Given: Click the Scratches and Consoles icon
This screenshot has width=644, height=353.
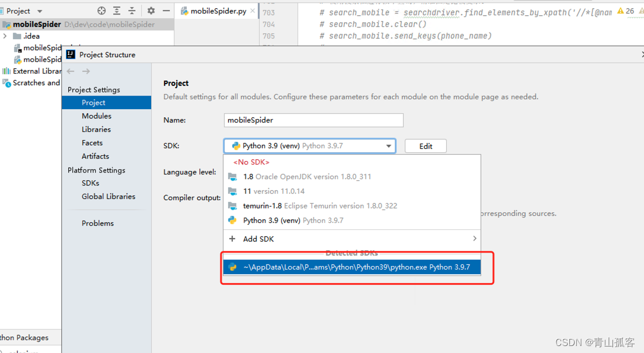Looking at the screenshot, I should tap(7, 83).
